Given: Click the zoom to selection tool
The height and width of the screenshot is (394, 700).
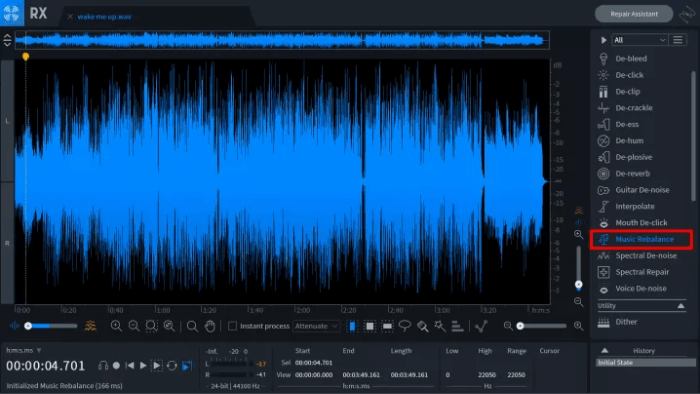Looking at the screenshot, I should click(151, 326).
